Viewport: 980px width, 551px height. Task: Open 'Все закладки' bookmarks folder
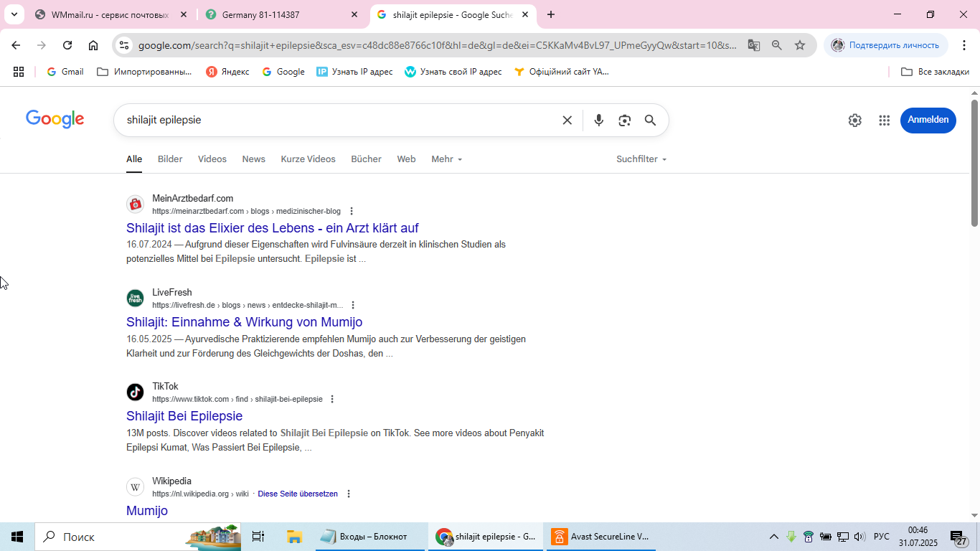click(935, 72)
